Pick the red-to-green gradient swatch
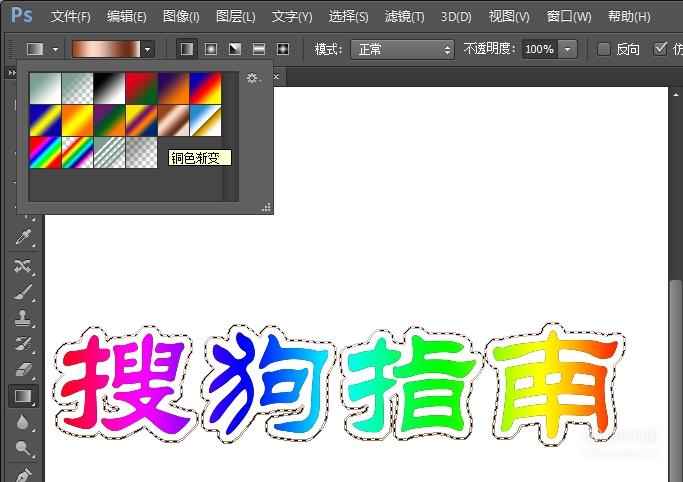Viewport: 683px width, 482px height. point(142,88)
